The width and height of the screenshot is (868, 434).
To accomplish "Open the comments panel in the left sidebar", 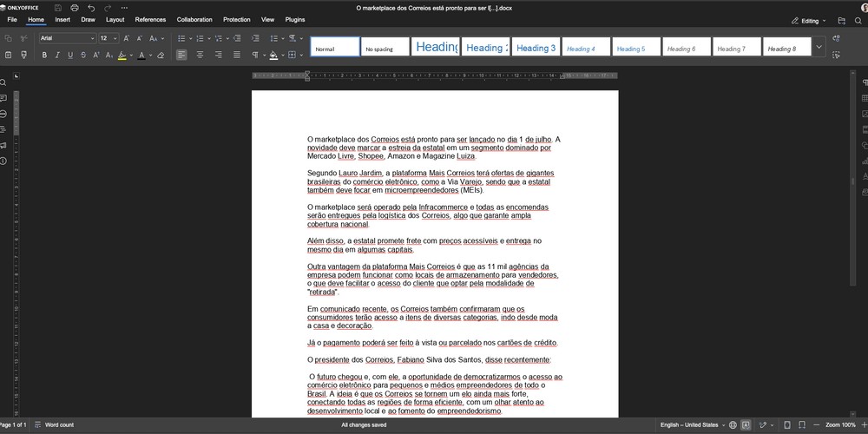I will (x=4, y=98).
